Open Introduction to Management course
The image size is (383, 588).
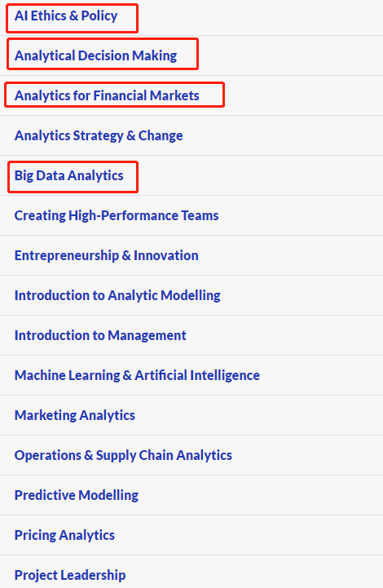tap(100, 336)
